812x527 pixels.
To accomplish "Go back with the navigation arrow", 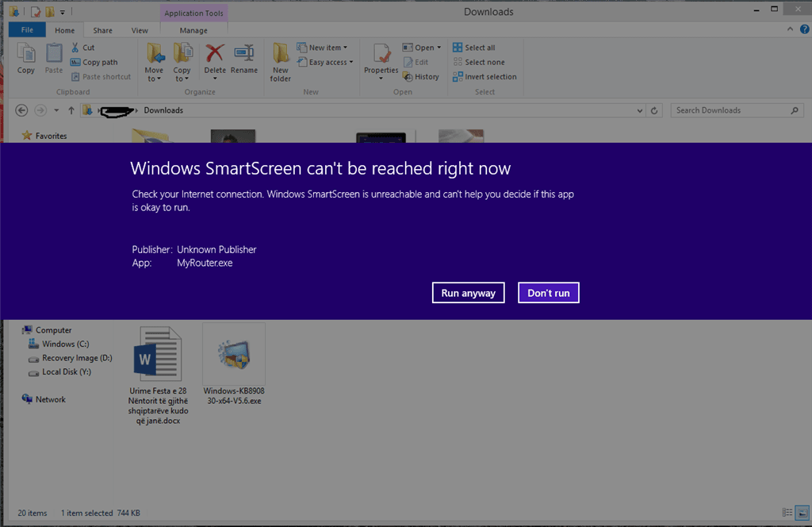I will tap(21, 110).
